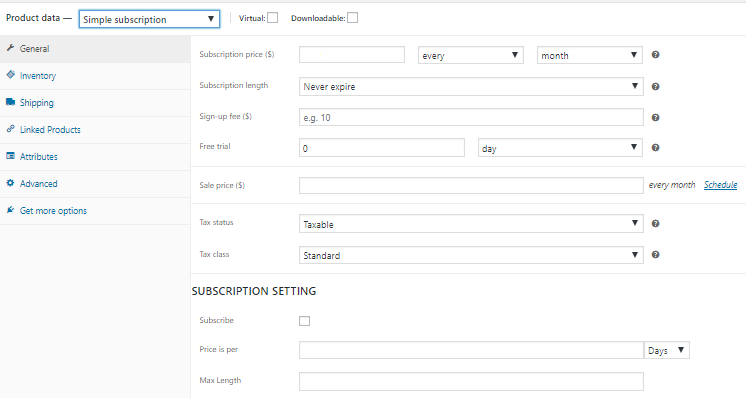Open the Days unit dropdown
This screenshot has height=398, width=746.
click(x=667, y=350)
